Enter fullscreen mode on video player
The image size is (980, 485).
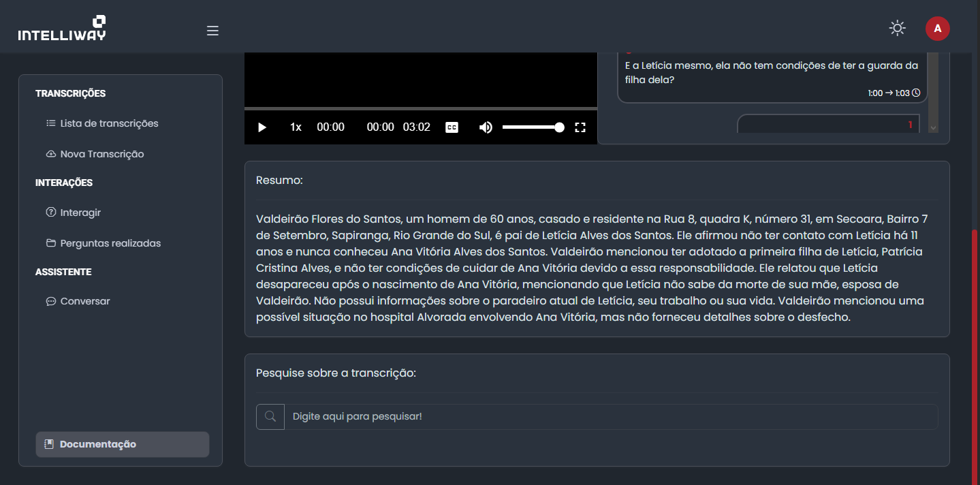(580, 127)
